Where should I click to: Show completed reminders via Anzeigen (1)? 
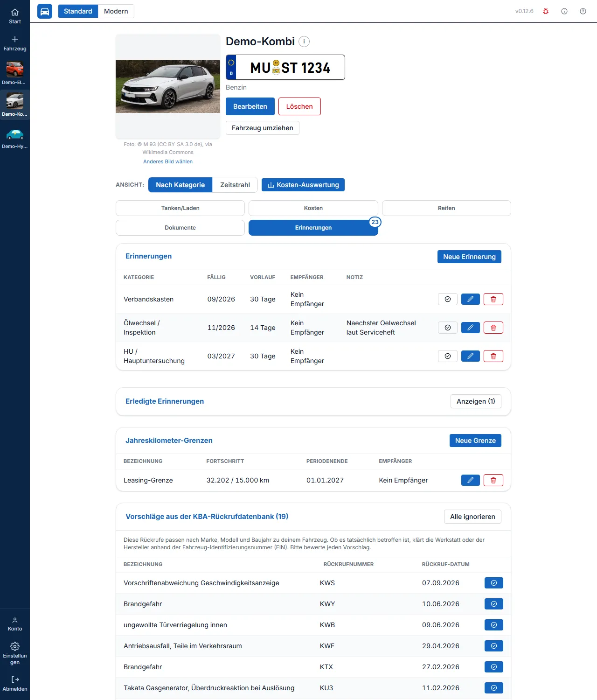(x=476, y=401)
